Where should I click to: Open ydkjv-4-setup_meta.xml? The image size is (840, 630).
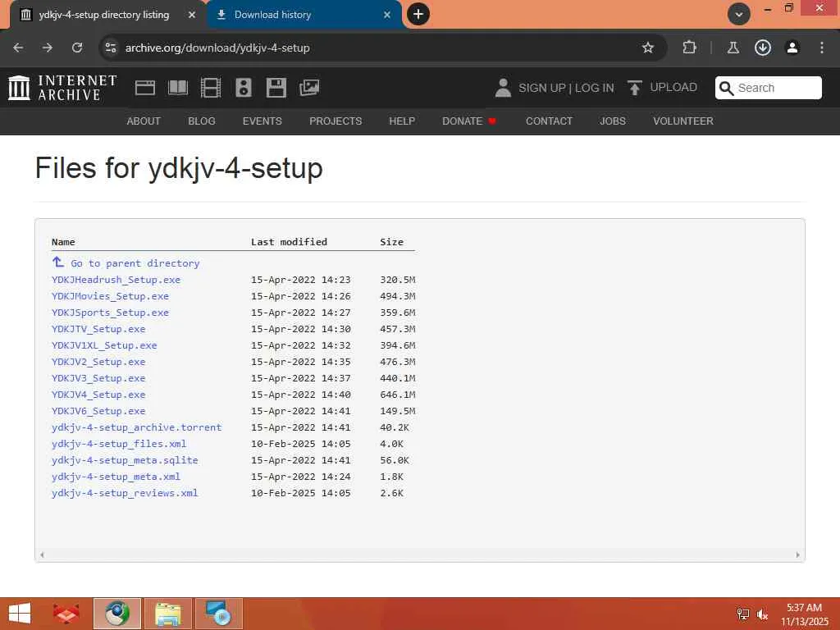tap(116, 477)
